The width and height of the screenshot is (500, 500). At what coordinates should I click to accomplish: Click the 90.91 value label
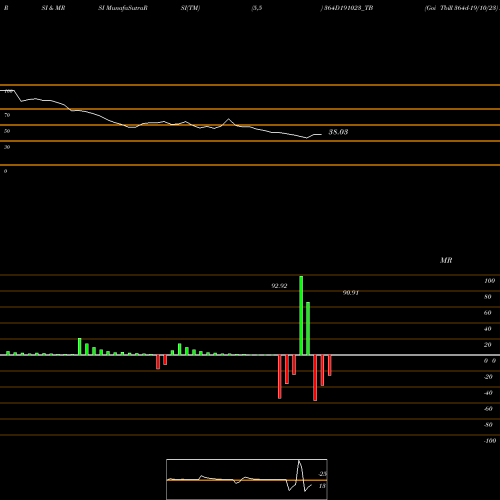351,293
